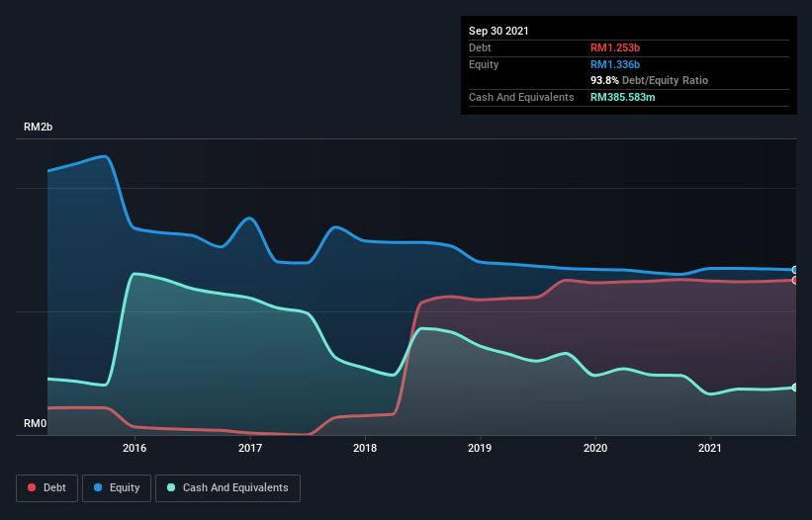Click the 2019 x-axis label
This screenshot has height=520, width=812.
pyautogui.click(x=480, y=448)
